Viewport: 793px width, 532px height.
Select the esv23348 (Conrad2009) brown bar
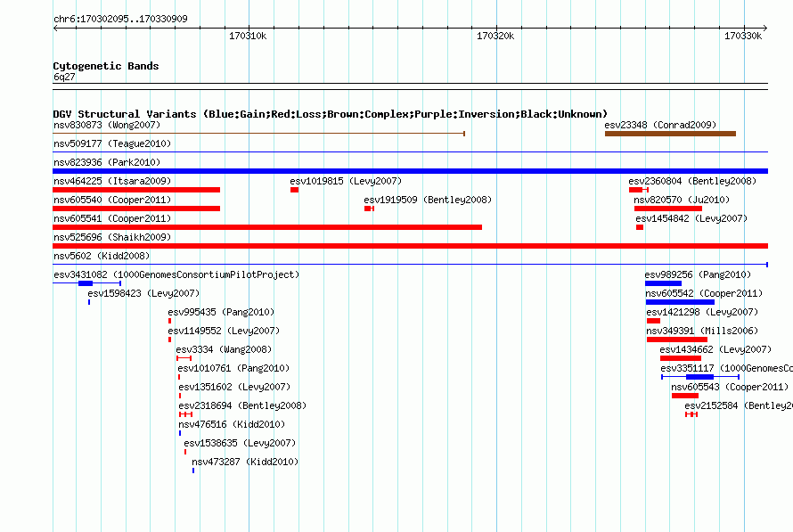coord(670,134)
